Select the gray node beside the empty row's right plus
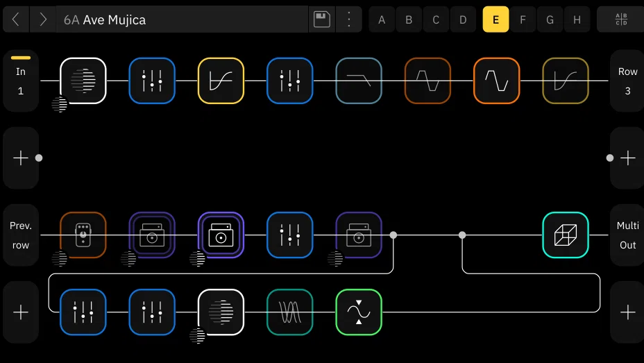644x363 pixels. point(610,158)
